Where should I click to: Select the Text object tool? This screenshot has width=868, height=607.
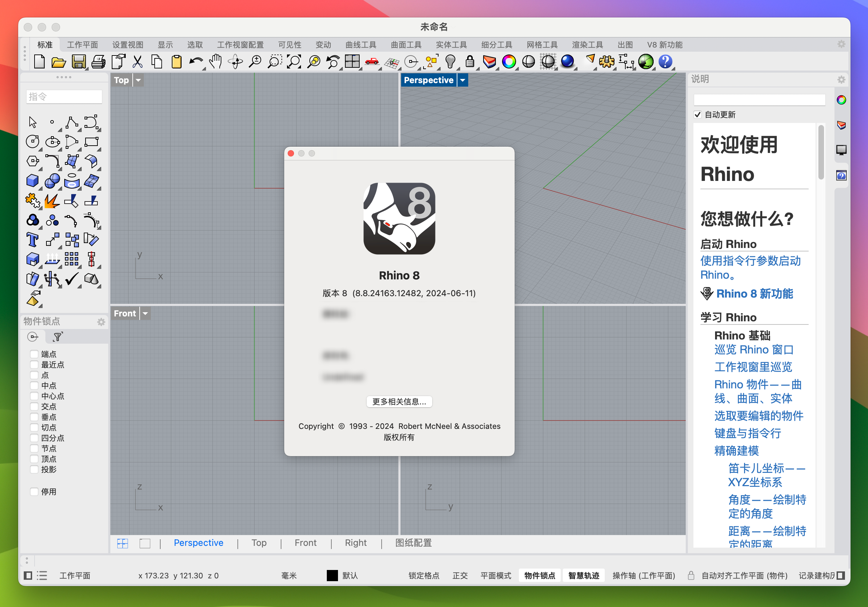pyautogui.click(x=32, y=240)
